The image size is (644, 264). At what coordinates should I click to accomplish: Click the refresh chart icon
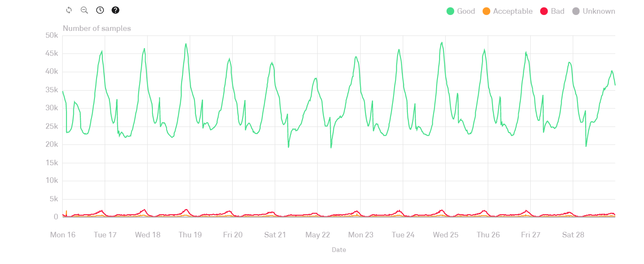click(x=69, y=10)
